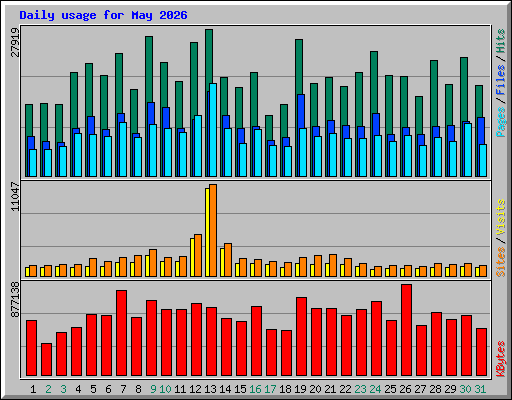Click the red KBytes bar for day 2
This screenshot has width=512, height=400.
[x=46, y=360]
